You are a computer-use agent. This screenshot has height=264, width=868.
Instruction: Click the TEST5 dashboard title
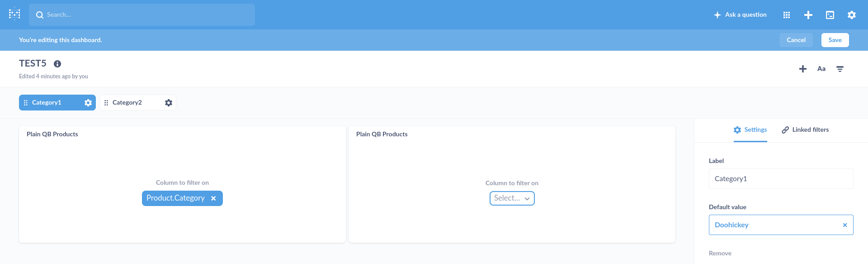click(x=33, y=63)
